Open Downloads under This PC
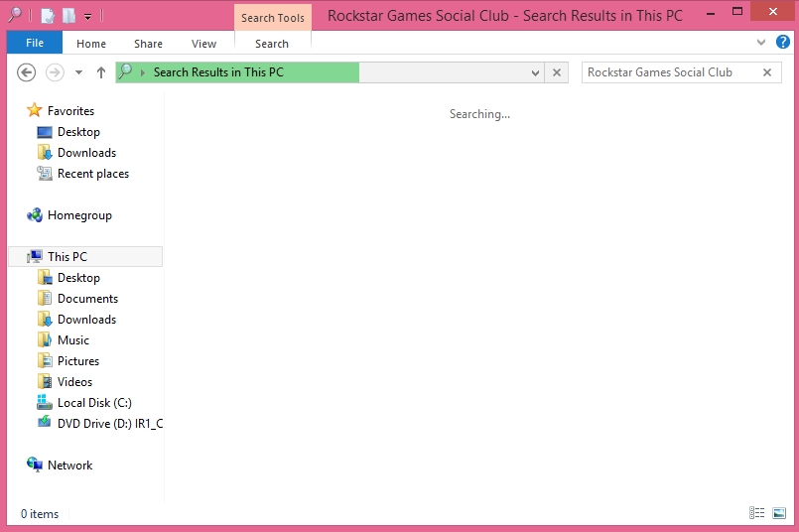The width and height of the screenshot is (799, 532). point(86,319)
